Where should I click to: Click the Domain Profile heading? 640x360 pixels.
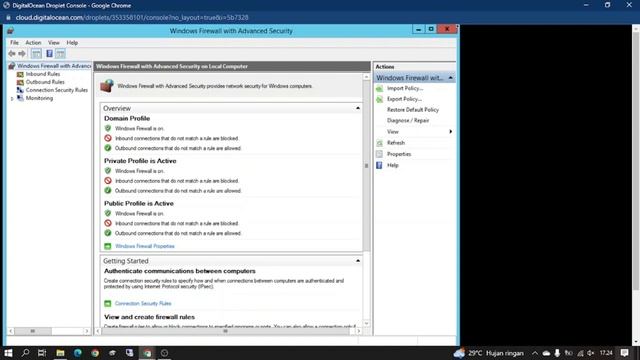click(127, 118)
